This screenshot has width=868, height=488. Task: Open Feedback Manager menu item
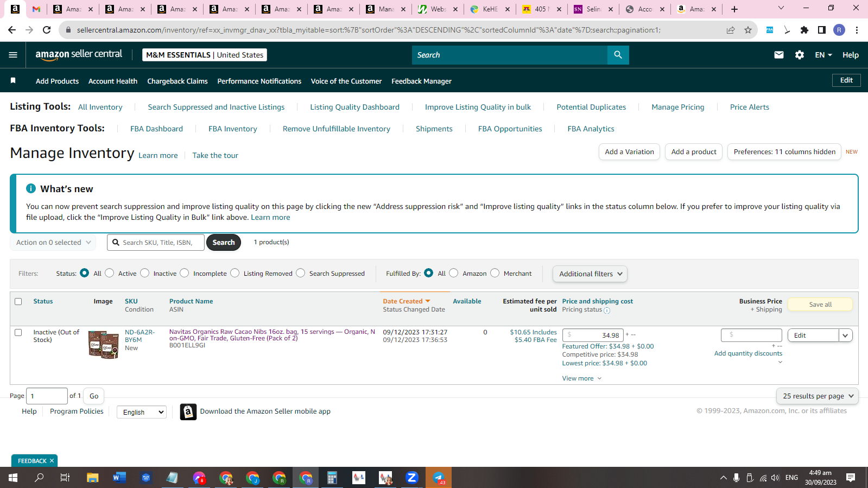tap(421, 81)
